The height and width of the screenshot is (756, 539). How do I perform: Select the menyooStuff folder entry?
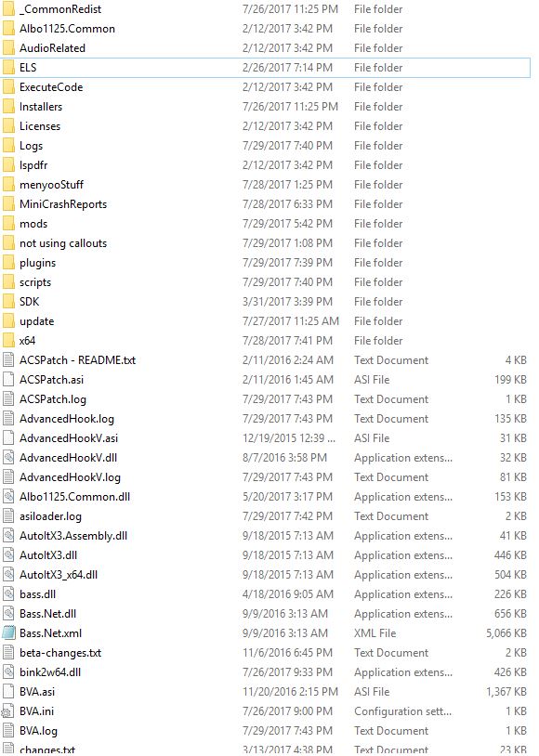(267, 185)
